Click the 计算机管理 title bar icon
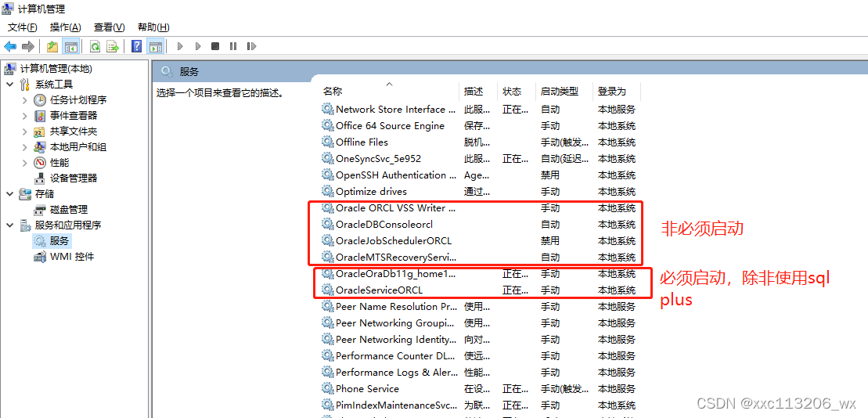868x418 pixels. [x=8, y=9]
